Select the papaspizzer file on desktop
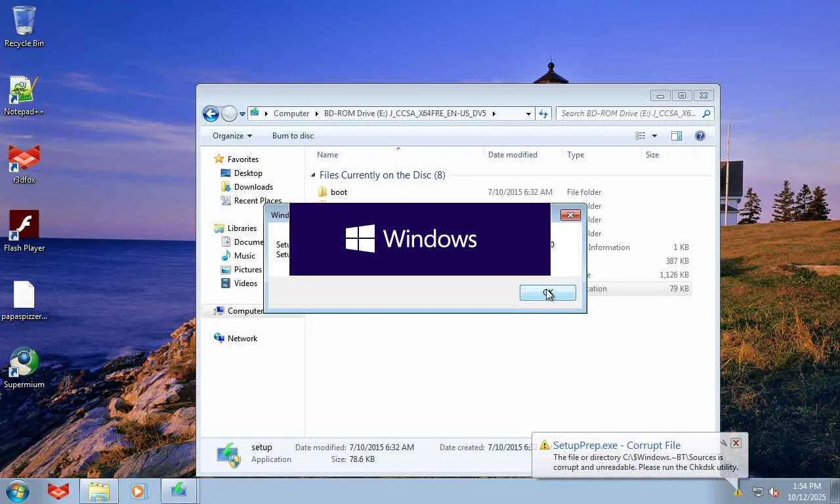 (x=24, y=301)
